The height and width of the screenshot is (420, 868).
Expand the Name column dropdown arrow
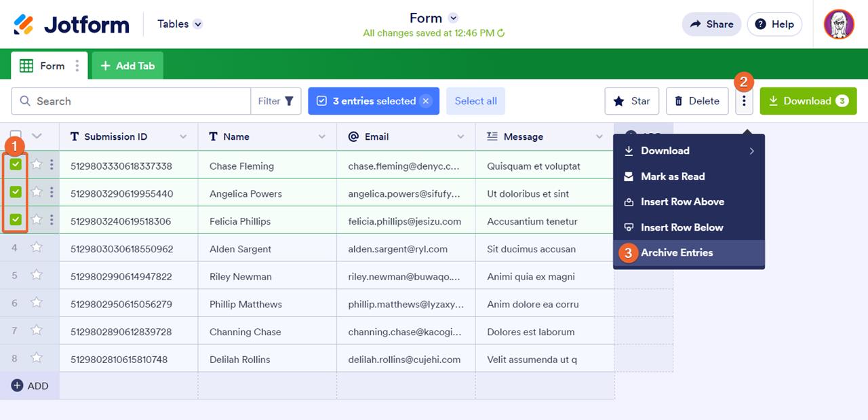pyautogui.click(x=322, y=136)
